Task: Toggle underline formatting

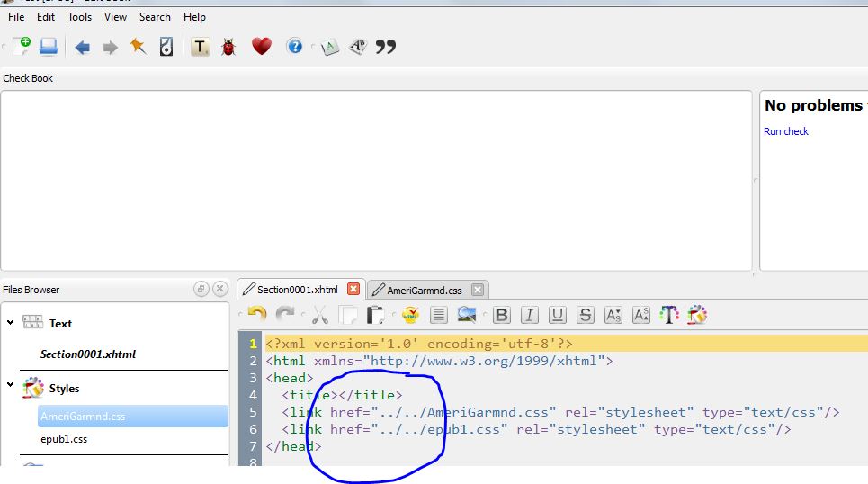Action: [x=557, y=315]
